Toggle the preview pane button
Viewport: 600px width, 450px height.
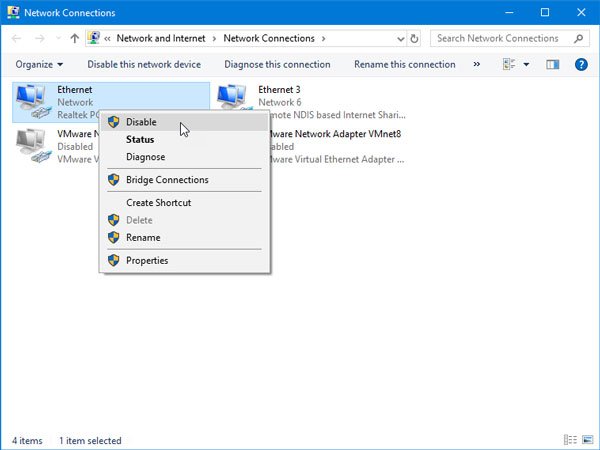pos(552,64)
